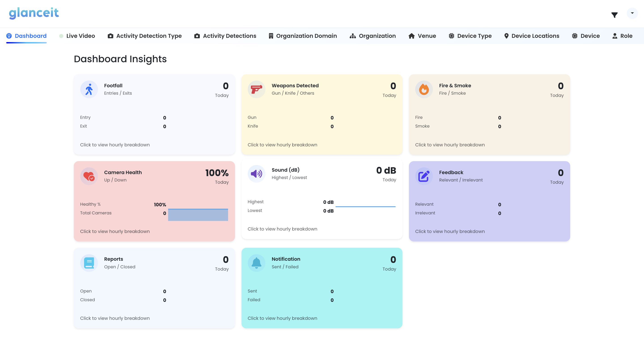Click the Sound speaker icon
Screen dimensions: 644x363
(x=256, y=174)
